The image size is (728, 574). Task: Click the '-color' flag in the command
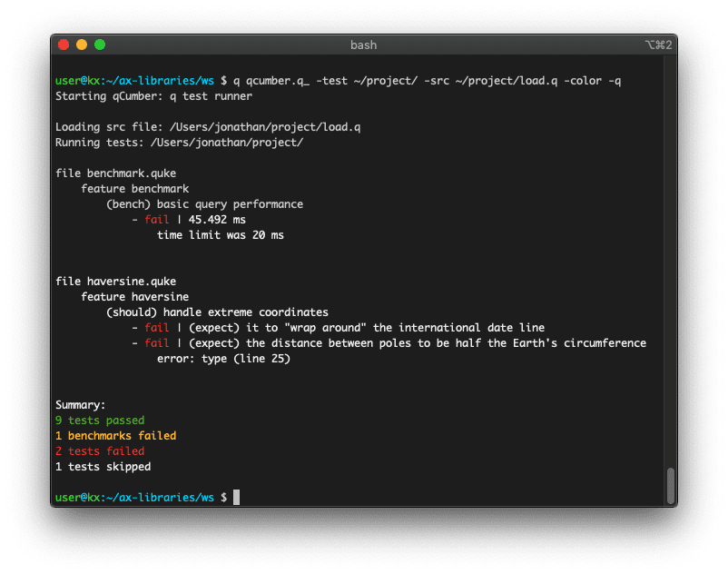pyautogui.click(x=583, y=81)
